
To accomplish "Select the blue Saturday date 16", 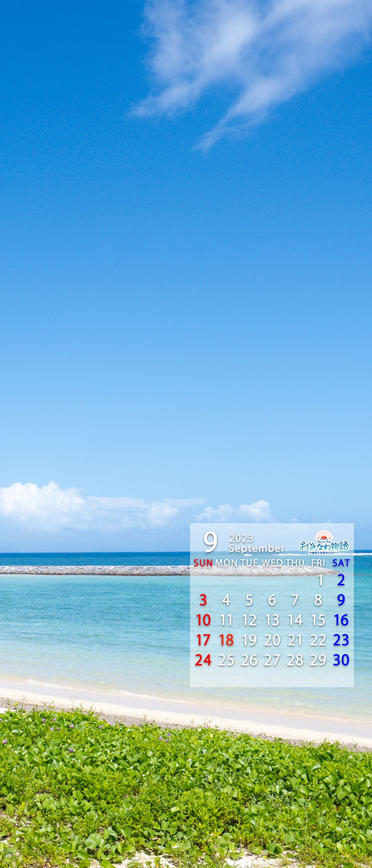I will tap(341, 620).
